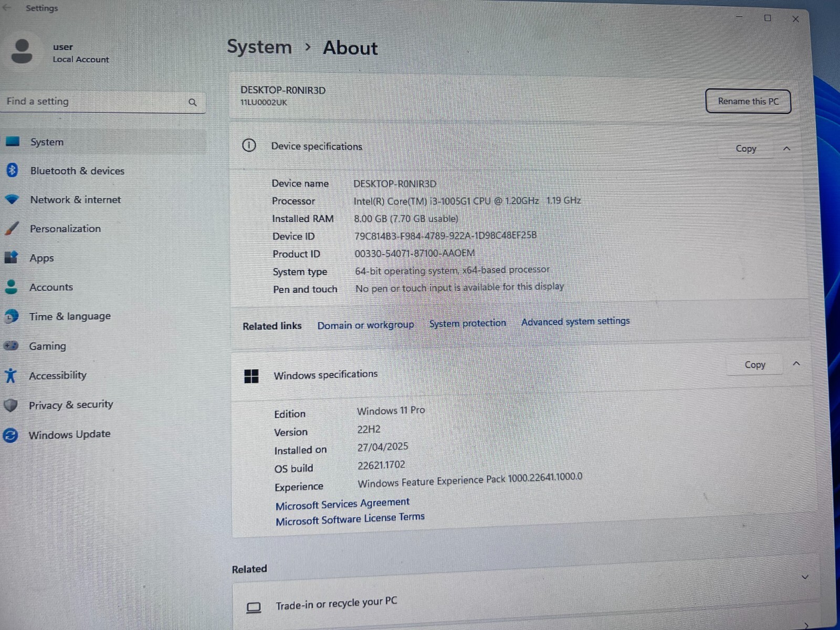The height and width of the screenshot is (630, 840).
Task: Collapse the Device specifications section
Action: coord(786,149)
